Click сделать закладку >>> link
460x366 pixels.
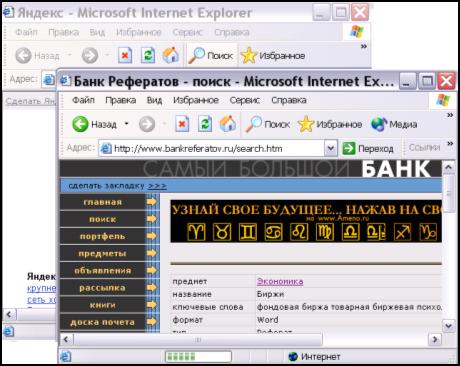[117, 186]
